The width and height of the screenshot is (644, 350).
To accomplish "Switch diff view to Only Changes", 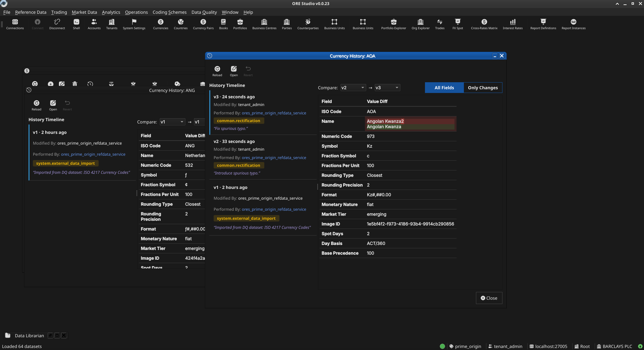I will pos(483,88).
